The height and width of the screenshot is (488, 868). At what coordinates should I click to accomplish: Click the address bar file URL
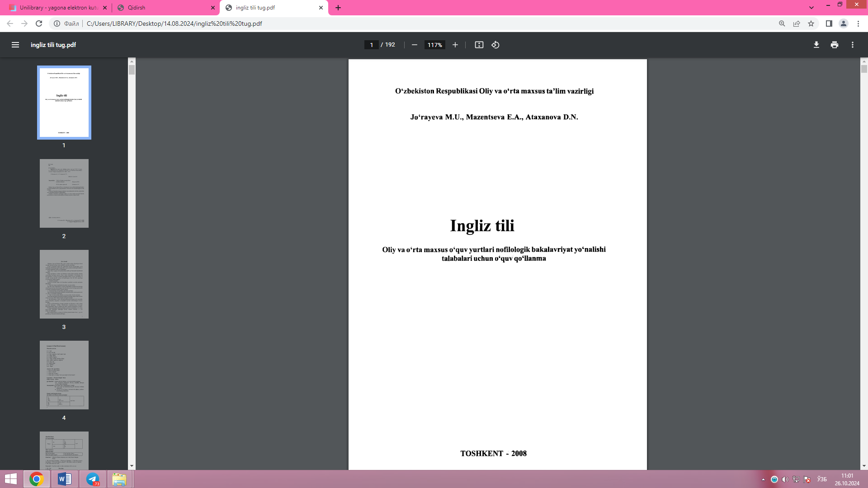(174, 23)
